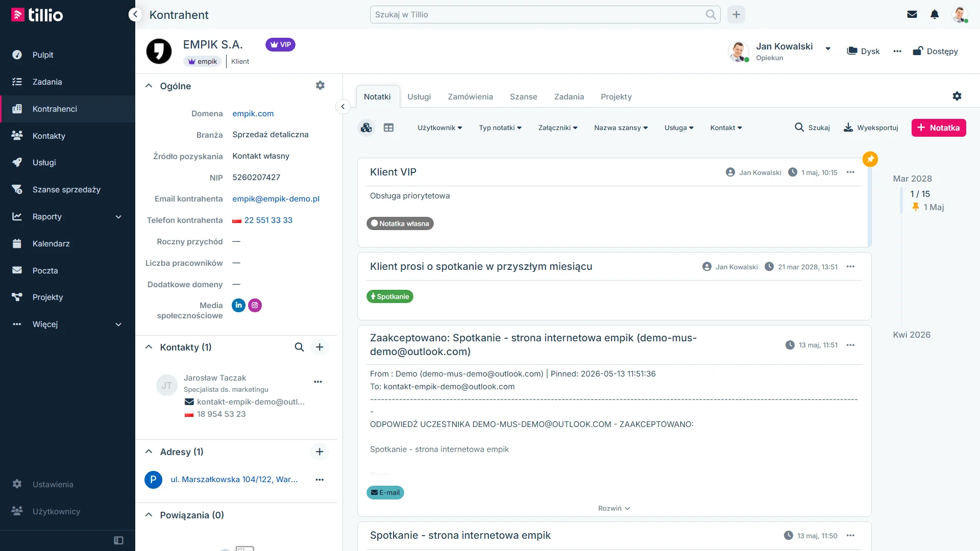Click the plus button beside search bar
Image resolution: width=980 pixels, height=551 pixels.
736,14
